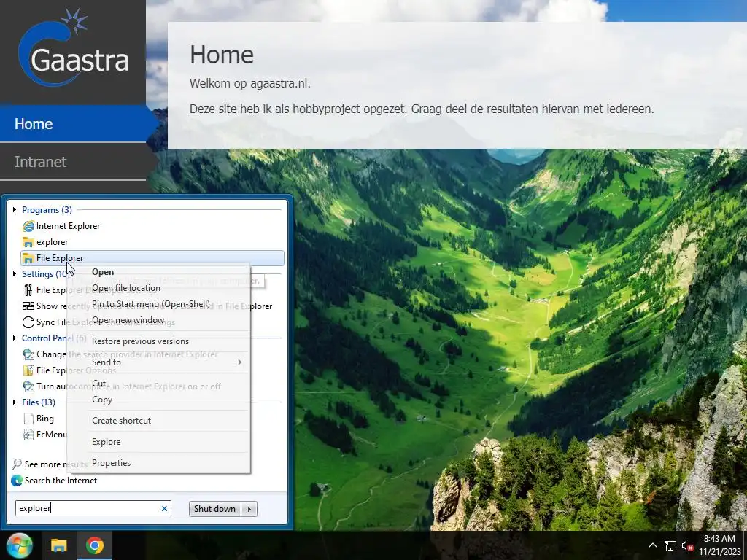Image resolution: width=747 pixels, height=560 pixels.
Task: Click Change the search provider icon
Action: click(x=28, y=354)
